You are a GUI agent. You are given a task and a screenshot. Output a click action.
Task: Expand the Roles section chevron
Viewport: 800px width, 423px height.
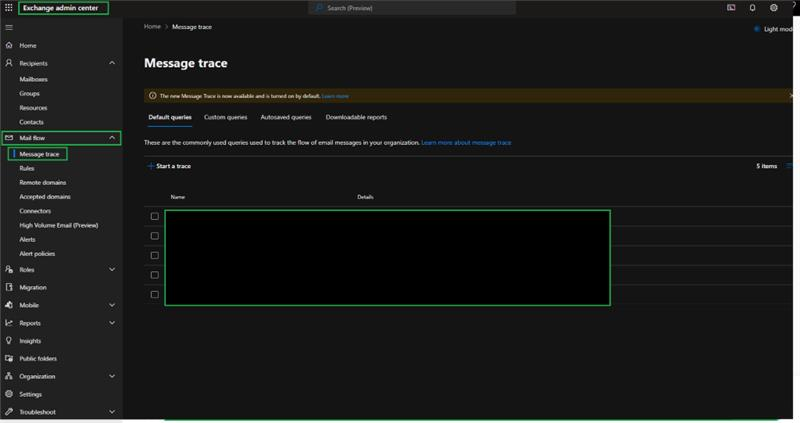112,269
